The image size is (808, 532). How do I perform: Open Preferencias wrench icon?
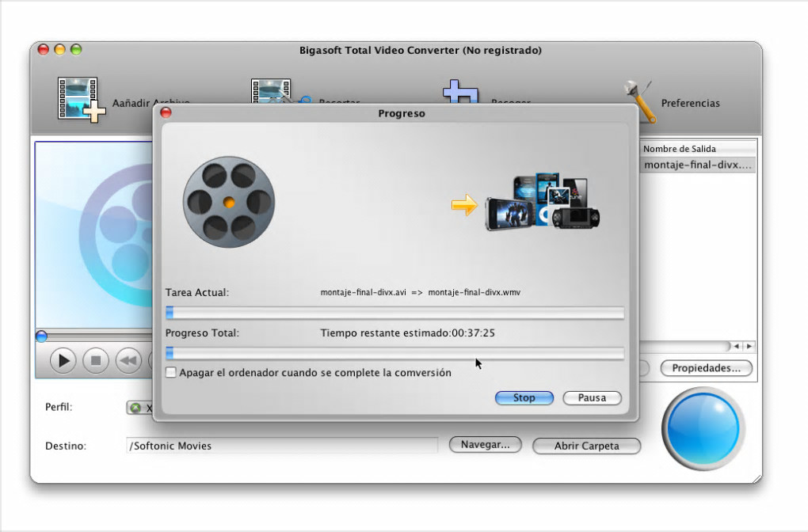point(639,101)
